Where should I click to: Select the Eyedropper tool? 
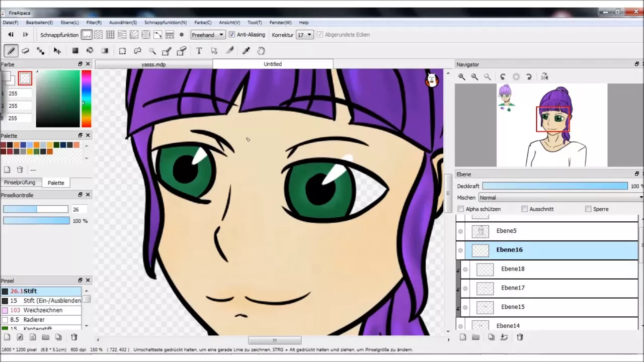[246, 51]
